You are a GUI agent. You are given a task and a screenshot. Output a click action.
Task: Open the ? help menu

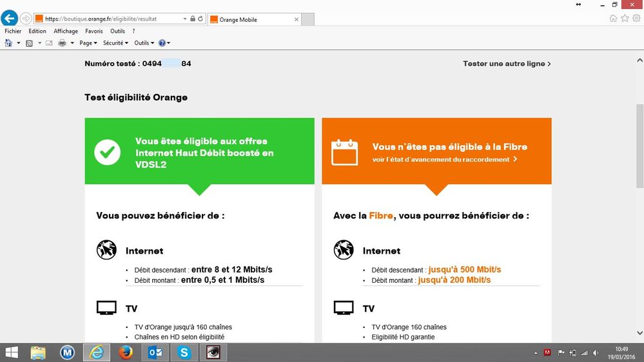pyautogui.click(x=133, y=31)
